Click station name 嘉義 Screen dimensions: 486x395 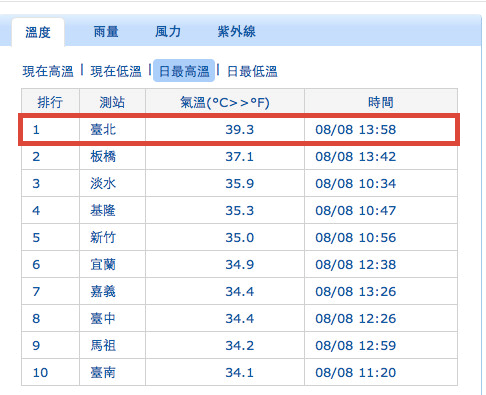pos(103,291)
